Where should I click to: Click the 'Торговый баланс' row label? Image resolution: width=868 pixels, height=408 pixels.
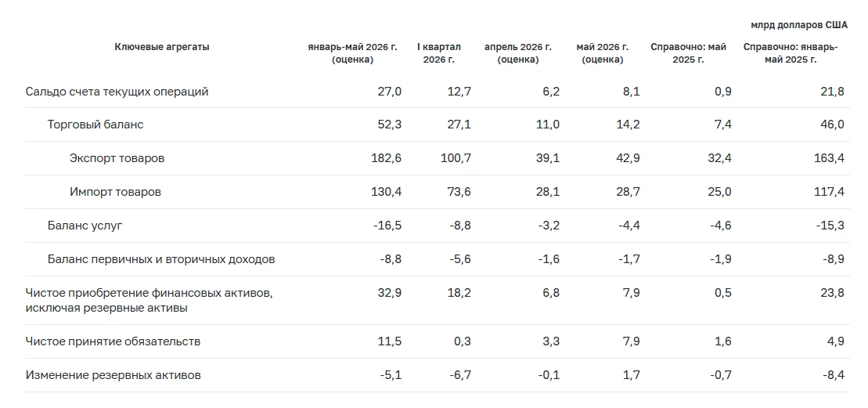[95, 125]
